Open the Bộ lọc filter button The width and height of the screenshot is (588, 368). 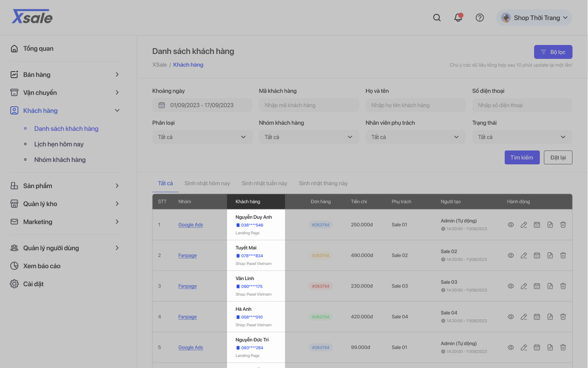click(x=553, y=52)
